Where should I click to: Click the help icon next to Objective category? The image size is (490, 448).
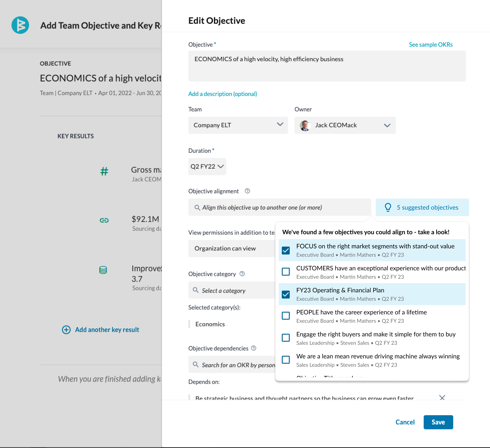(x=242, y=274)
